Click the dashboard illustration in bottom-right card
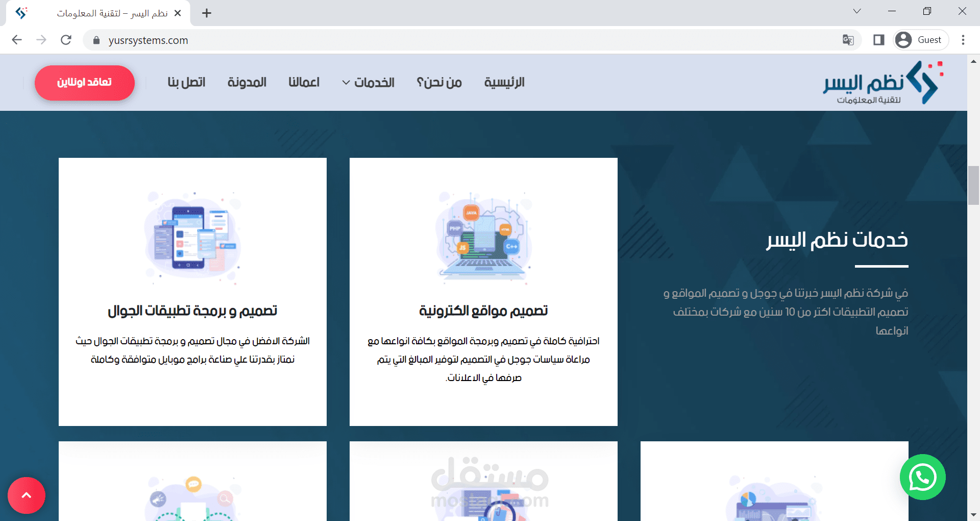Viewport: 980px width, 521px height. click(774, 498)
